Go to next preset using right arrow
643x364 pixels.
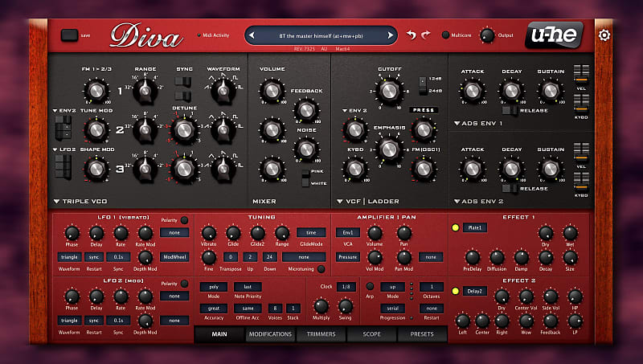390,35
